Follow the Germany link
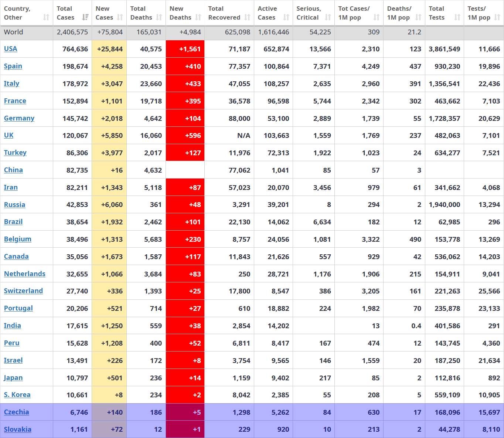This screenshot has width=504, height=438. point(19,118)
